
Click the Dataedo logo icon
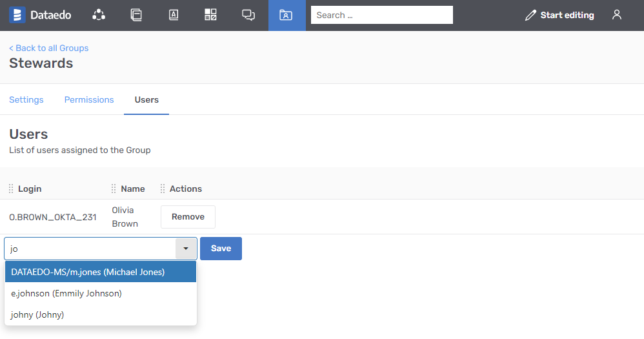click(x=17, y=15)
